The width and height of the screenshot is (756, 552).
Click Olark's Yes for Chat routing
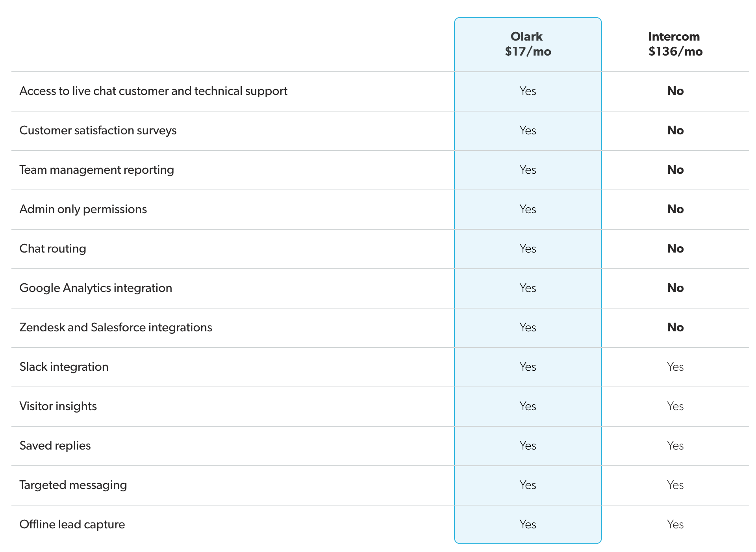pyautogui.click(x=528, y=249)
